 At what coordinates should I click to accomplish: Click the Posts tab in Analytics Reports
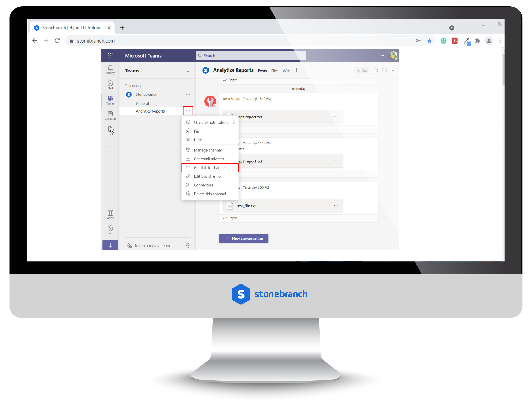[x=262, y=71]
